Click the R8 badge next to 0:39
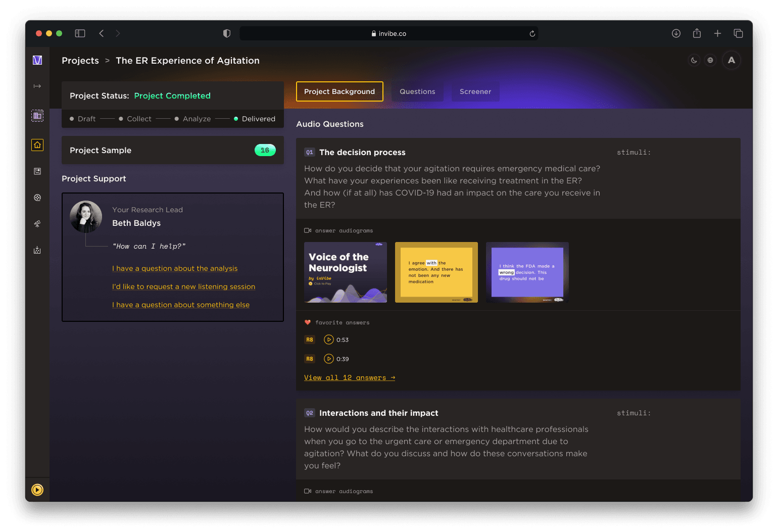778x532 pixels. pyautogui.click(x=310, y=359)
